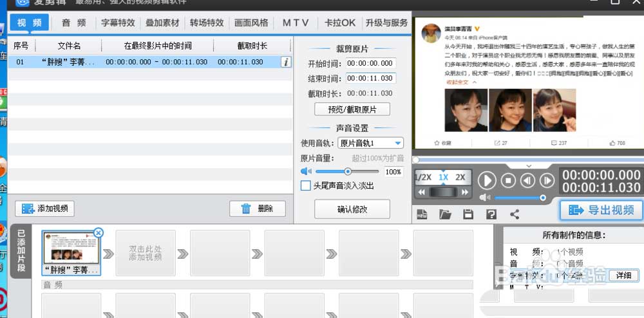Image resolution: width=644 pixels, height=318 pixels.
Task: Click the 100% volume value box
Action: tap(393, 172)
